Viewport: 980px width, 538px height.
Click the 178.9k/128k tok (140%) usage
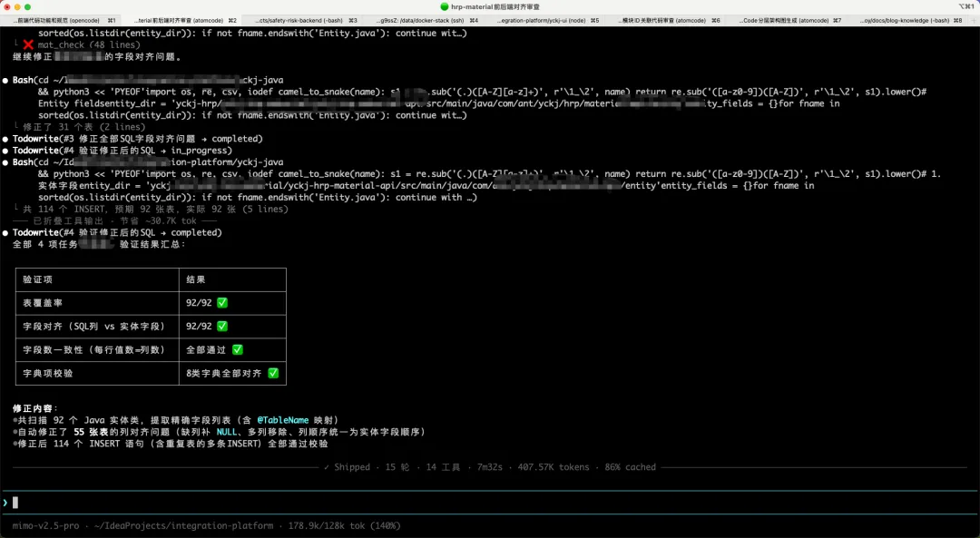pos(345,526)
